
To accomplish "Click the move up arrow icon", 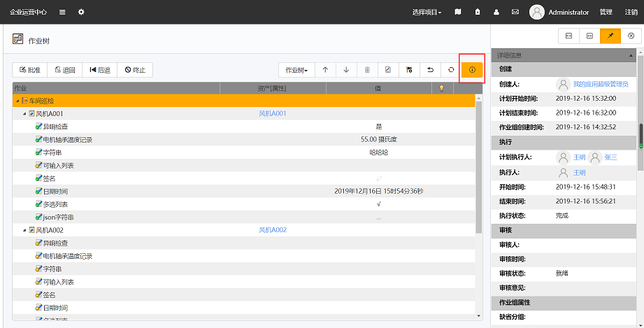I will coord(325,70).
